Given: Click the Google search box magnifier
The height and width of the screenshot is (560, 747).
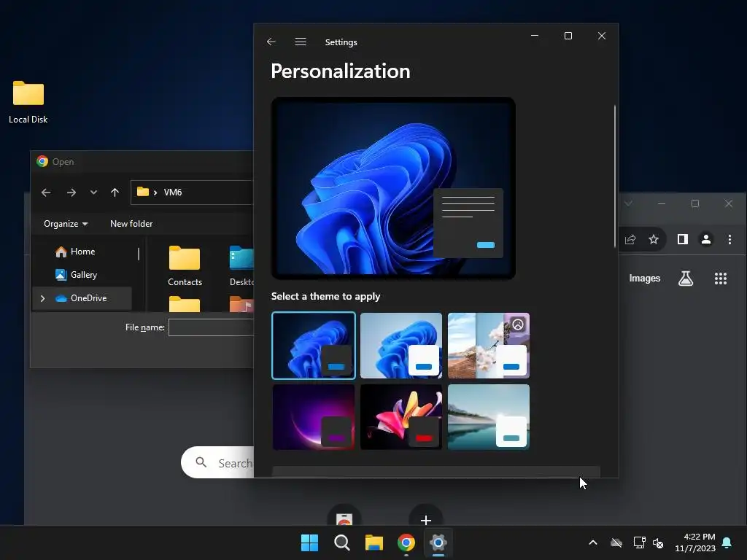Looking at the screenshot, I should [201, 462].
